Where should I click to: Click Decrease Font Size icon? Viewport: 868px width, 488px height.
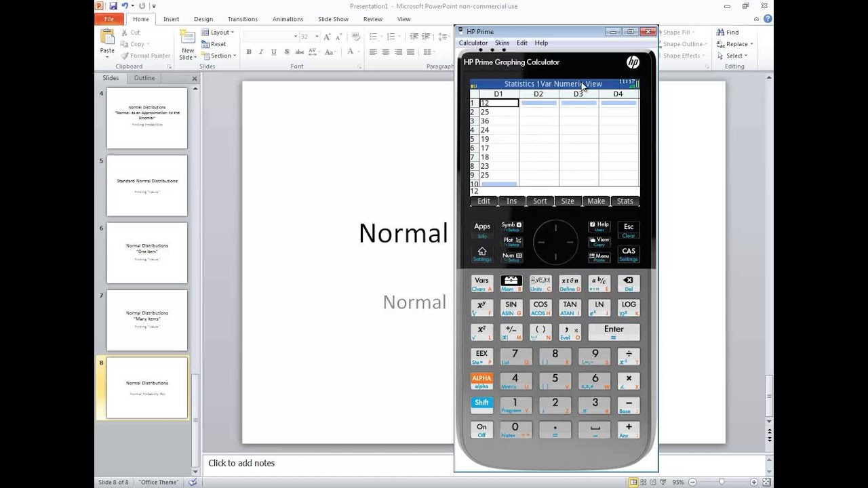(x=338, y=36)
